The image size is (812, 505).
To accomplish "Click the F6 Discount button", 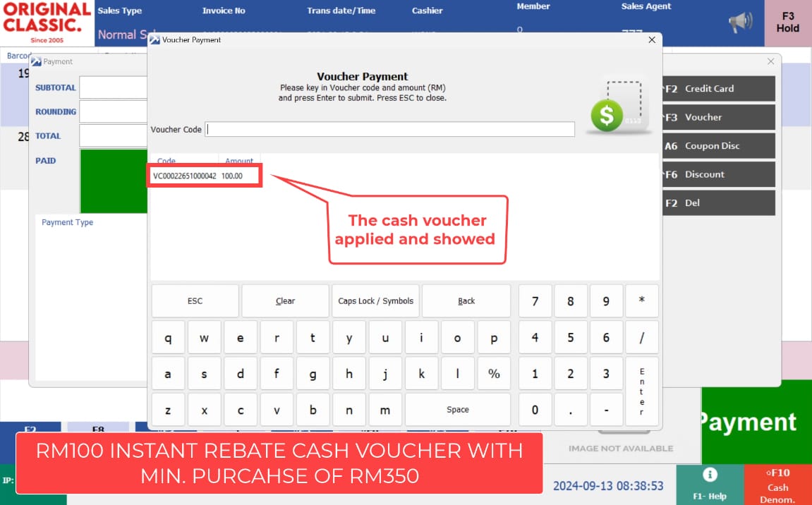I will coord(718,174).
